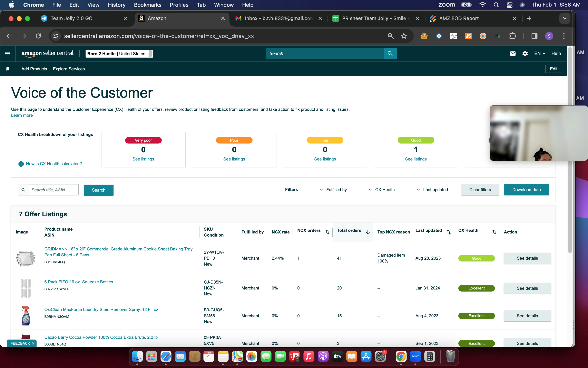See details for GRIDMANN baking tray
Viewport: 588px width, 368px height.
point(527,258)
